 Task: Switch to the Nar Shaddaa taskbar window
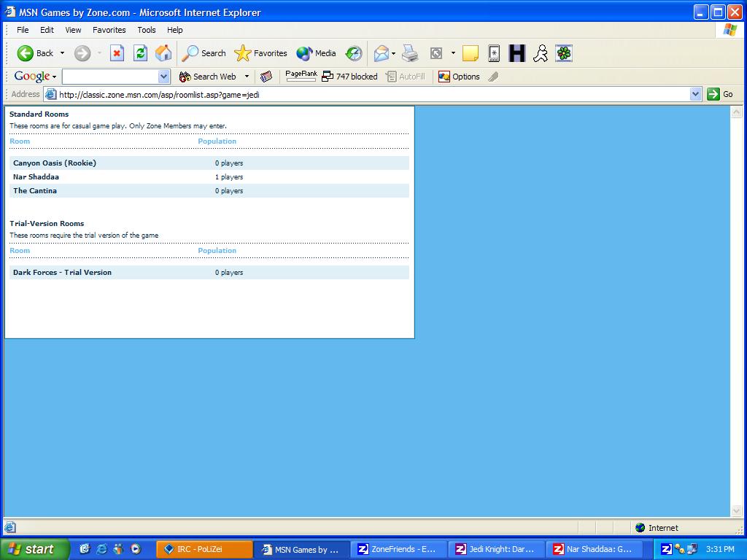tap(595, 549)
